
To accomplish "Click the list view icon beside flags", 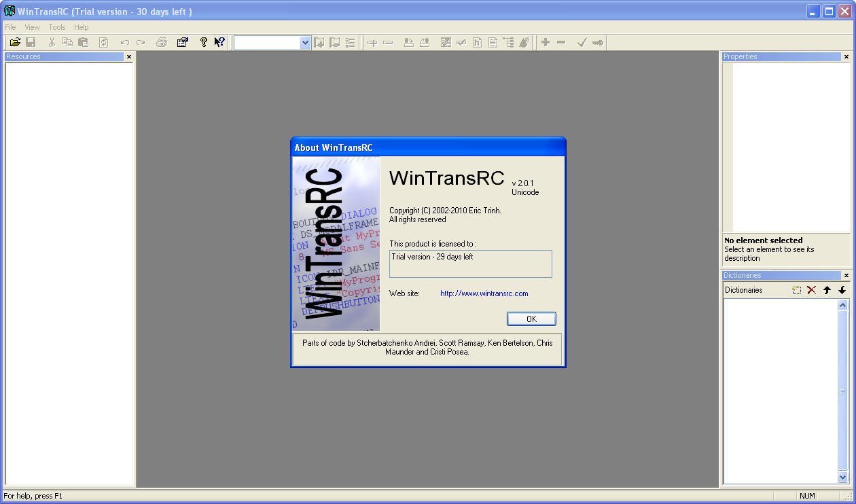I will [x=351, y=43].
